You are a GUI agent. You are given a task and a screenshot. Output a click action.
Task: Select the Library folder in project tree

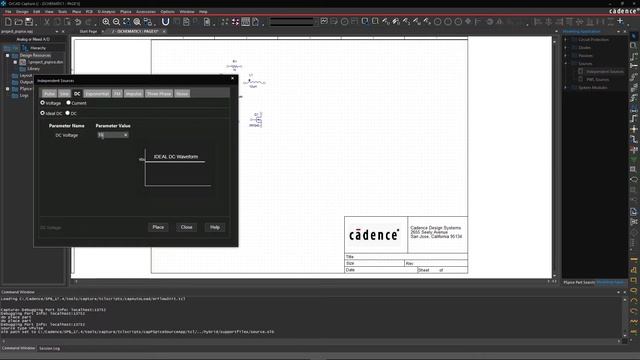33,69
